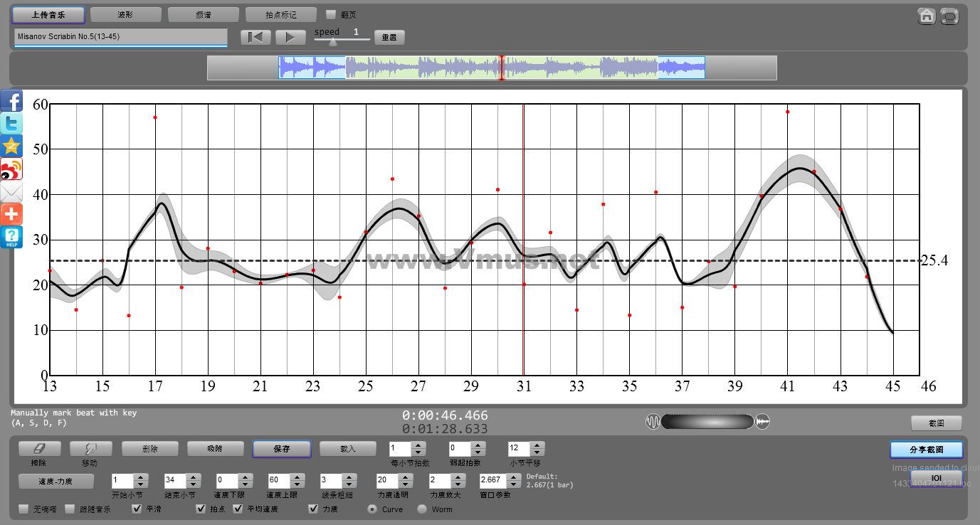Select the Worm radio button

coord(422,509)
